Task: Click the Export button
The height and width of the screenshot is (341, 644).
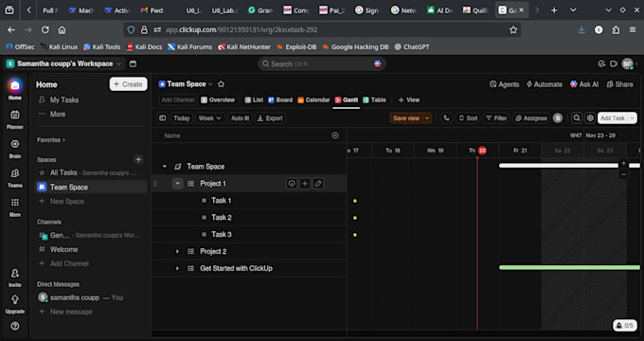Action: coord(270,118)
